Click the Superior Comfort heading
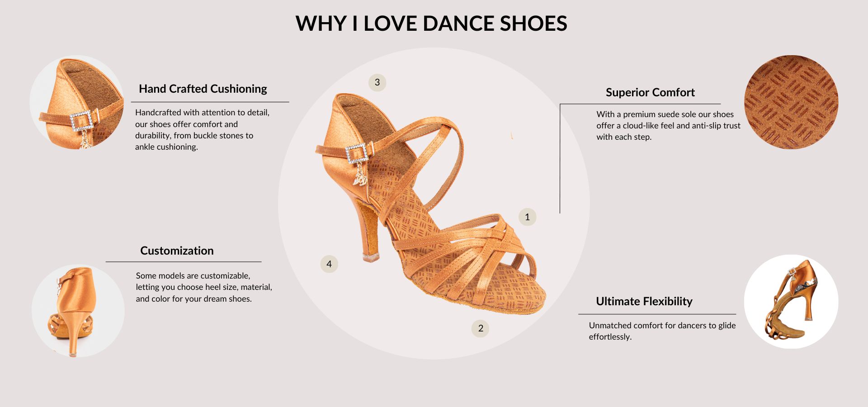868x407 pixels. click(650, 92)
